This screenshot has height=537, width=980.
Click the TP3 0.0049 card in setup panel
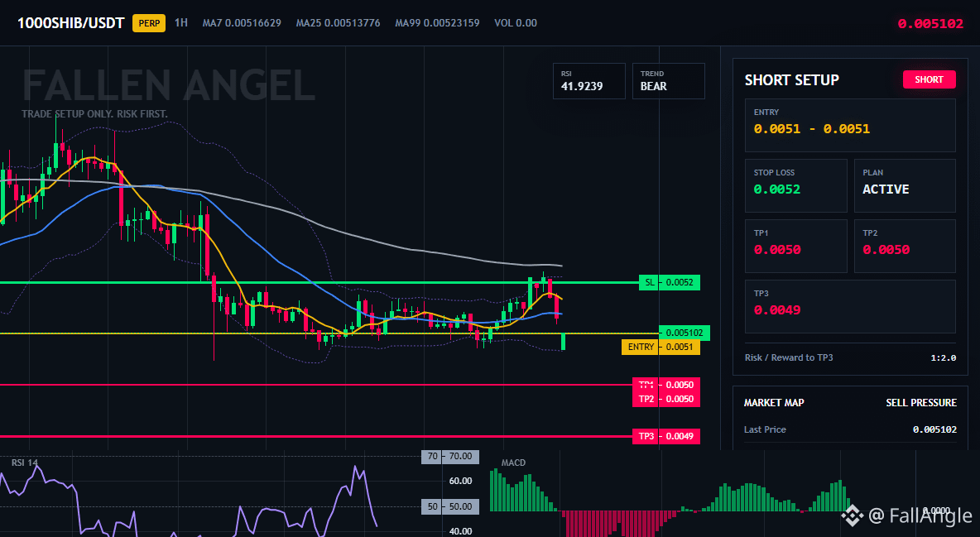tap(850, 306)
